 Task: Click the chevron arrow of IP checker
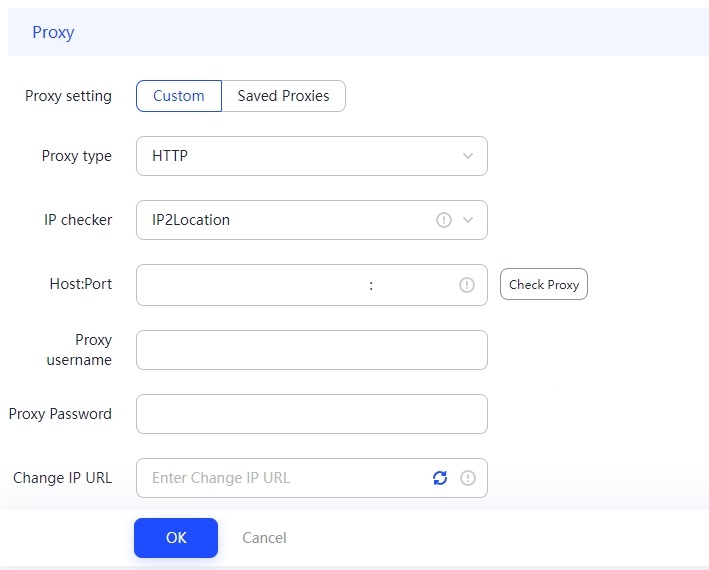pyautogui.click(x=468, y=220)
